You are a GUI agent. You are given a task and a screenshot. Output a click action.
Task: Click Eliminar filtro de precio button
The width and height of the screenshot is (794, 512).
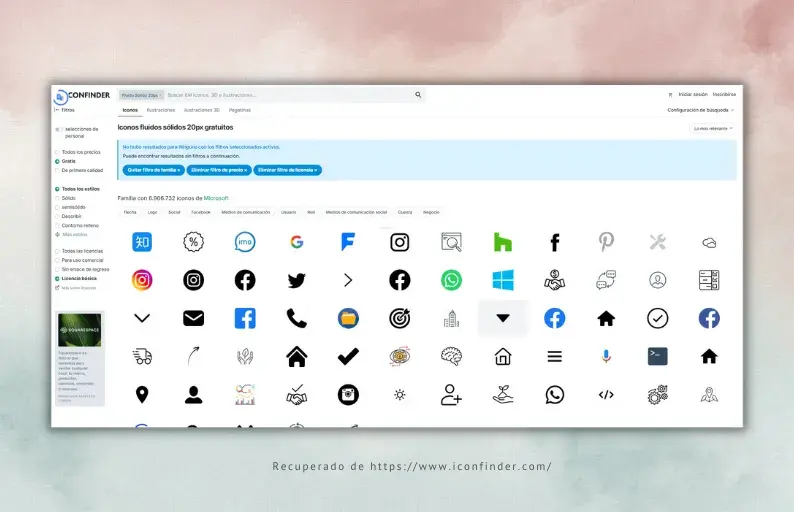click(219, 170)
